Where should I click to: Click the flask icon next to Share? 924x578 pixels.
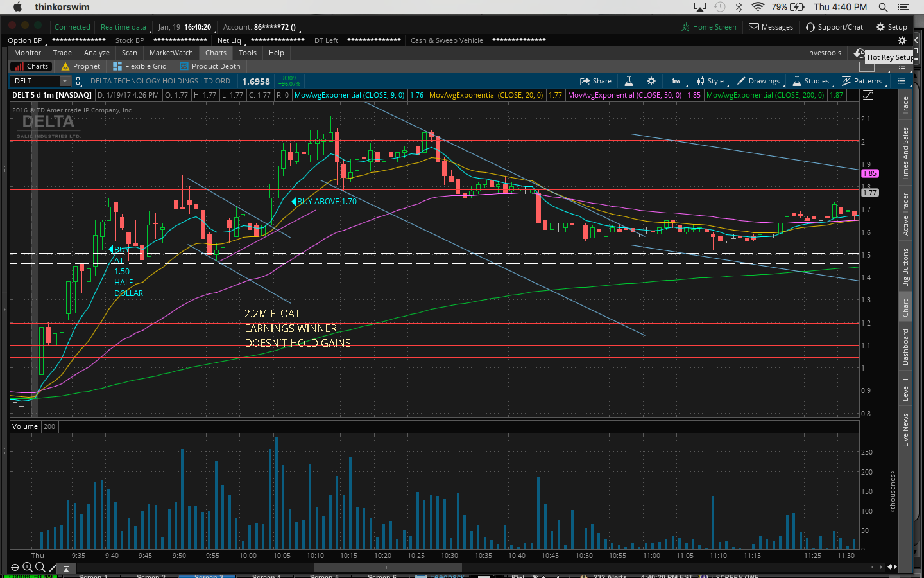pos(629,81)
